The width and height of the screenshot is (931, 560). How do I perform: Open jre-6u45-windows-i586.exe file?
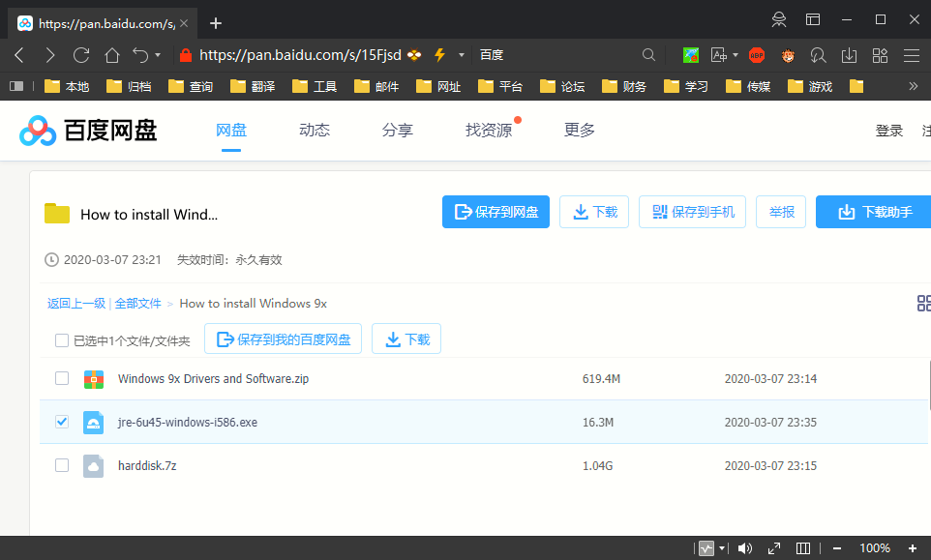(x=188, y=423)
